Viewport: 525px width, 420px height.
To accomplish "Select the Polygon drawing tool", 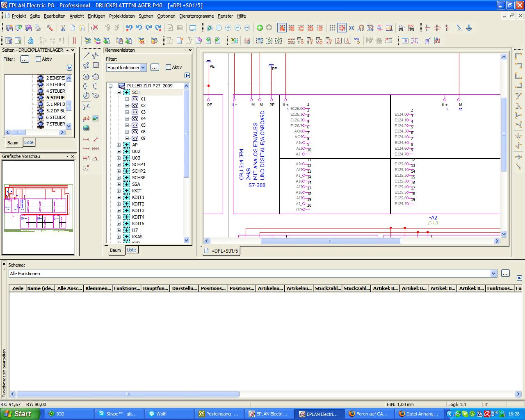I will [86, 65].
